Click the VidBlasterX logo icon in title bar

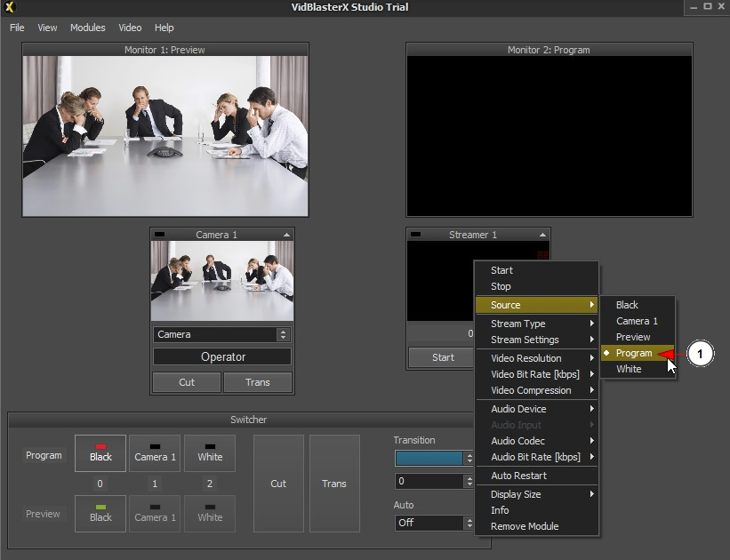9,7
